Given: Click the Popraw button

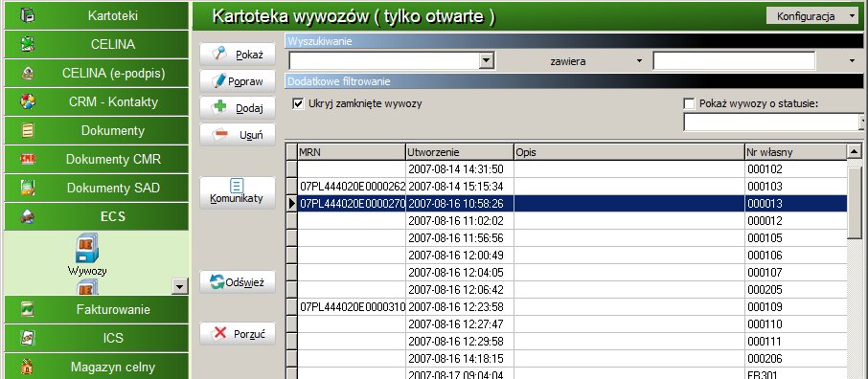Looking at the screenshot, I should [238, 81].
